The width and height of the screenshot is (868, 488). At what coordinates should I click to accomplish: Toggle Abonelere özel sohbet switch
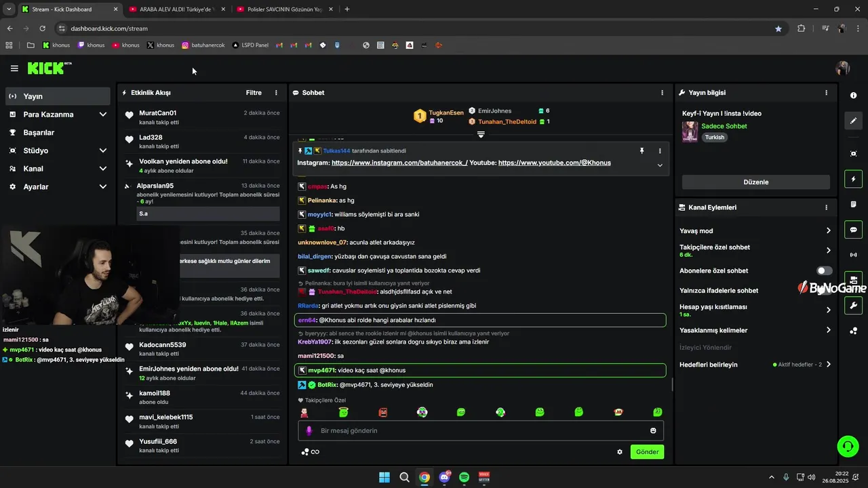tap(824, 270)
